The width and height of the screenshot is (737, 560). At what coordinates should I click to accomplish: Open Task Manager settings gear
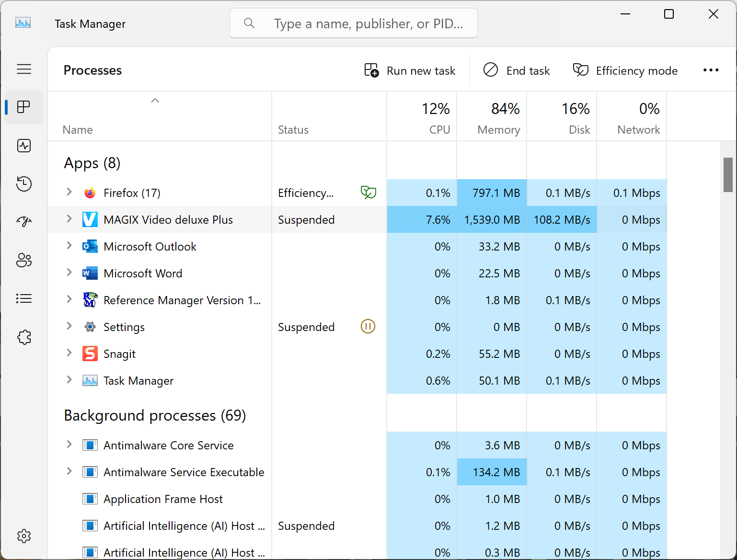tap(24, 536)
